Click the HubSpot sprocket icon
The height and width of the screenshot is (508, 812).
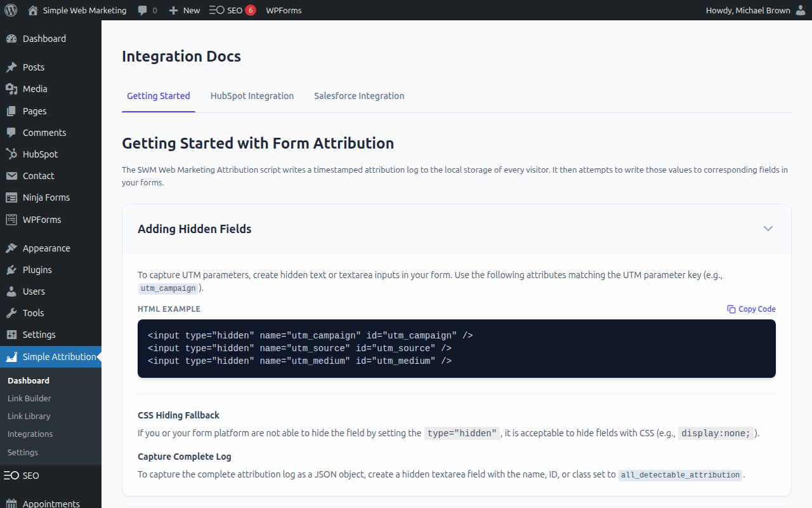click(11, 154)
